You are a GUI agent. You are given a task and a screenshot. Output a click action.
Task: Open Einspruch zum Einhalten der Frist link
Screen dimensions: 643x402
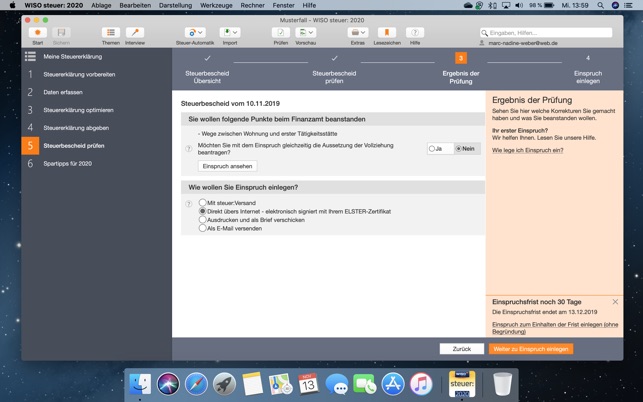point(555,328)
